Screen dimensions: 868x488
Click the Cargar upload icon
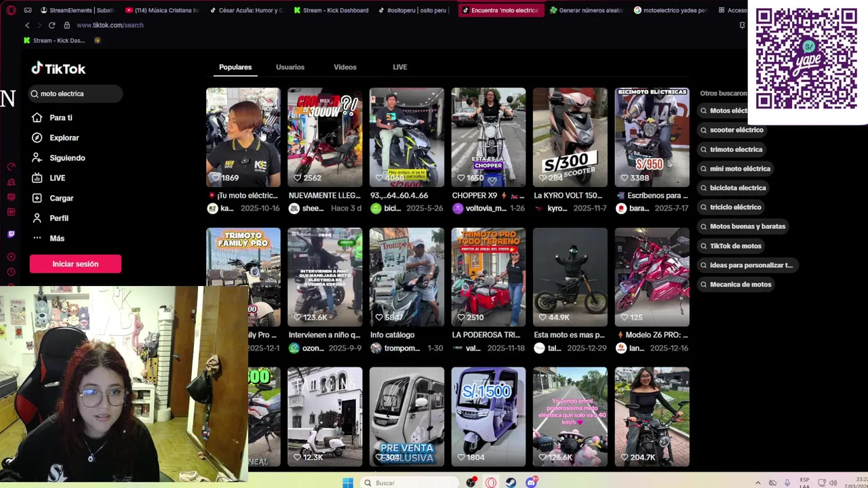37,198
